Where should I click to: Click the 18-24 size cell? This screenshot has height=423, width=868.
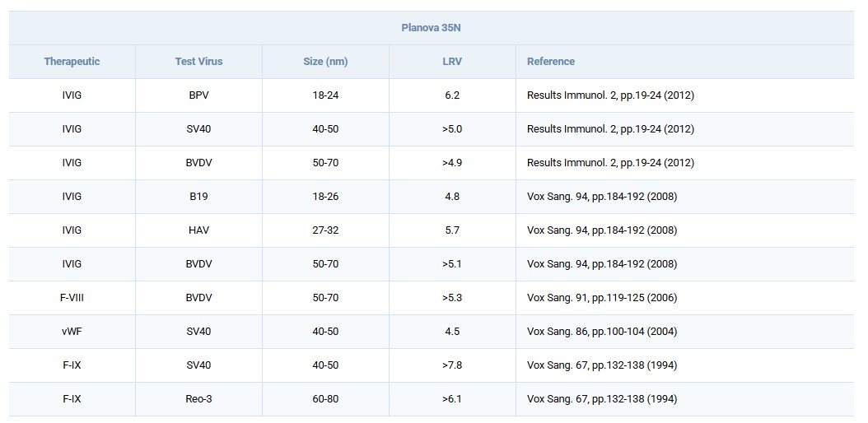pos(325,95)
